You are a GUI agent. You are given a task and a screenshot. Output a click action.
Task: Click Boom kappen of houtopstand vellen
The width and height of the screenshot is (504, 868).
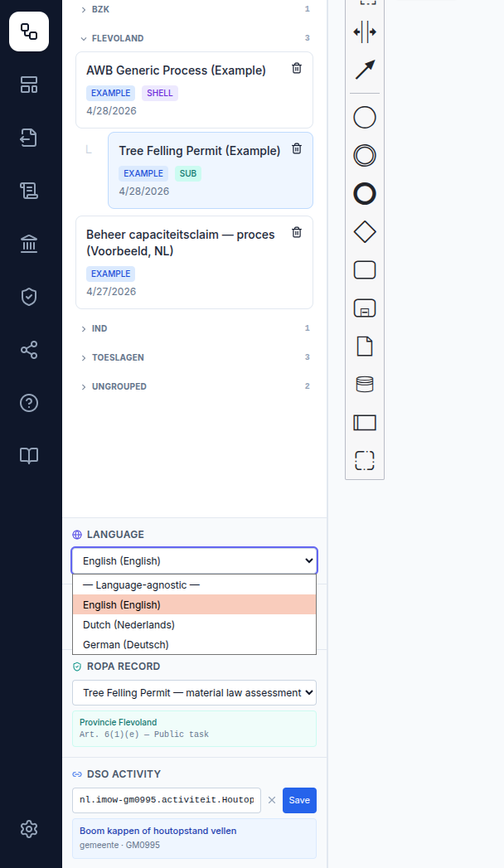coord(157,831)
